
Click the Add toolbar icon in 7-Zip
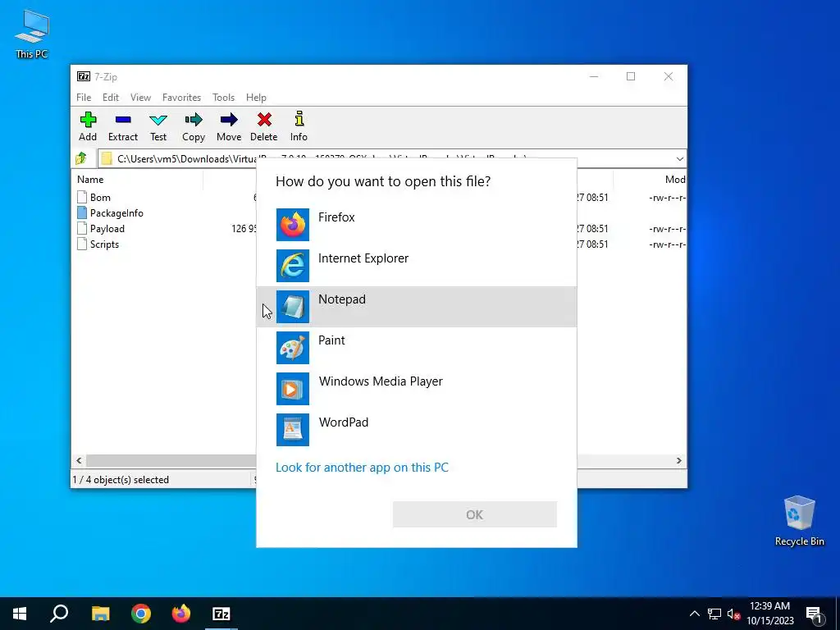coord(88,127)
